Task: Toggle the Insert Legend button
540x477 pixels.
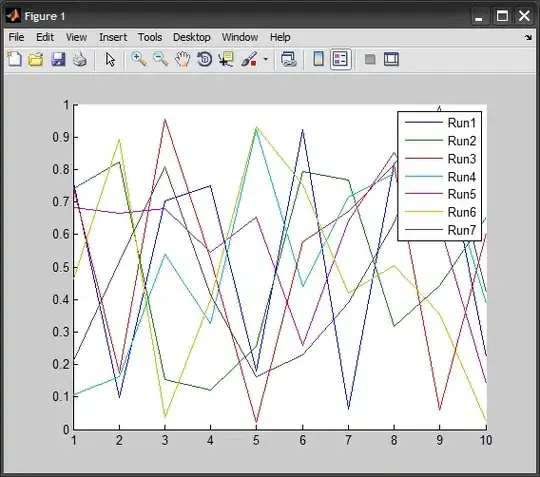Action: [x=341, y=59]
